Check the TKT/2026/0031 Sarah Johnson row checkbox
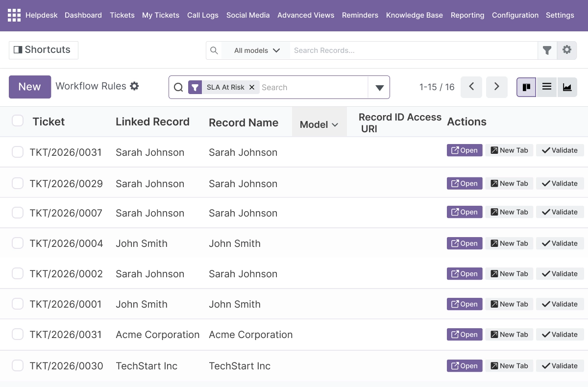588x387 pixels. point(18,152)
